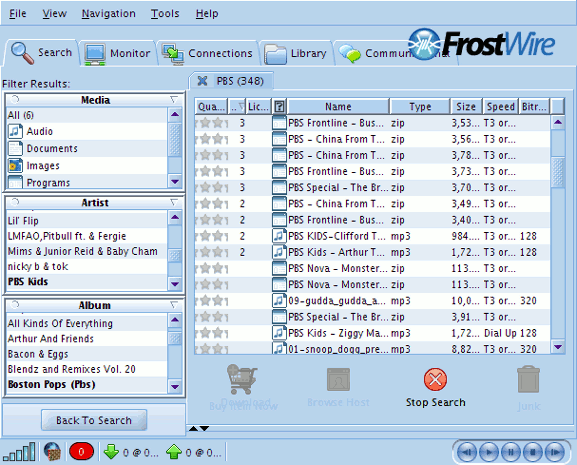This screenshot has width=577, height=465.
Task: Click the red shared files counter icon
Action: (x=81, y=451)
